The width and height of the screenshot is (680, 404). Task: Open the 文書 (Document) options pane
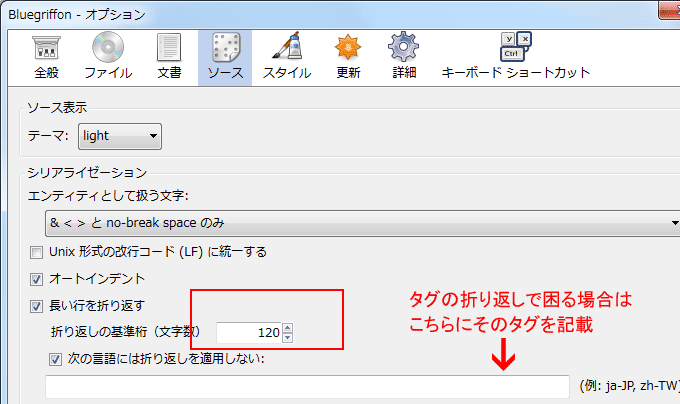(x=169, y=58)
